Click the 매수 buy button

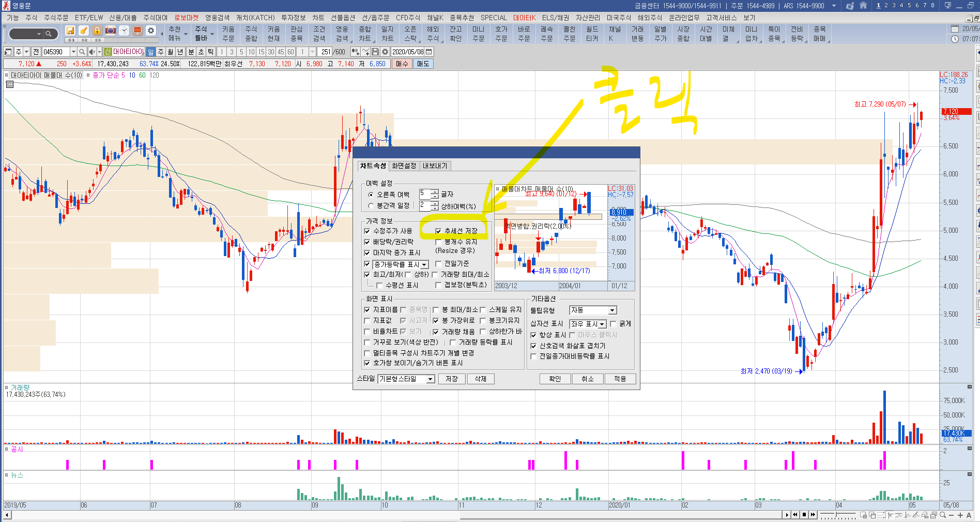(402, 64)
